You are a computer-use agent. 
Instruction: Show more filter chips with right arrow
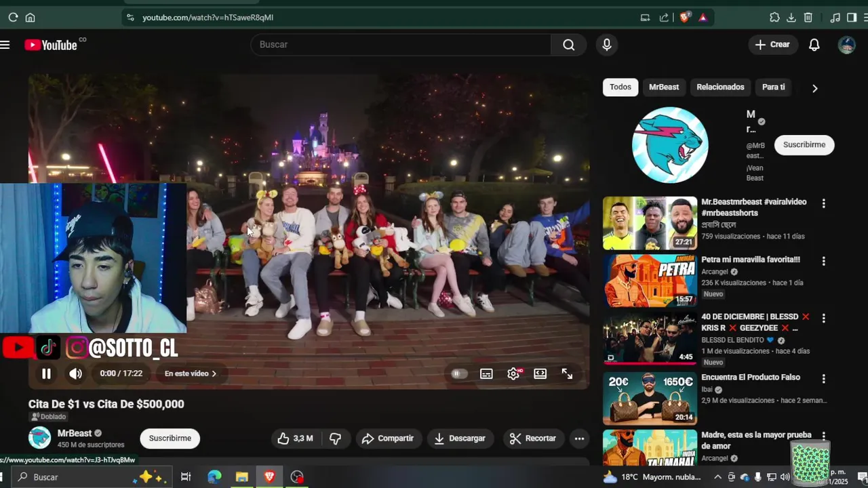[814, 88]
